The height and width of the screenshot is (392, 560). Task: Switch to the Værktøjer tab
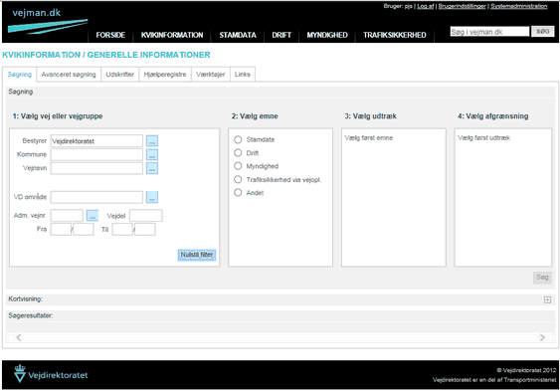coord(210,75)
